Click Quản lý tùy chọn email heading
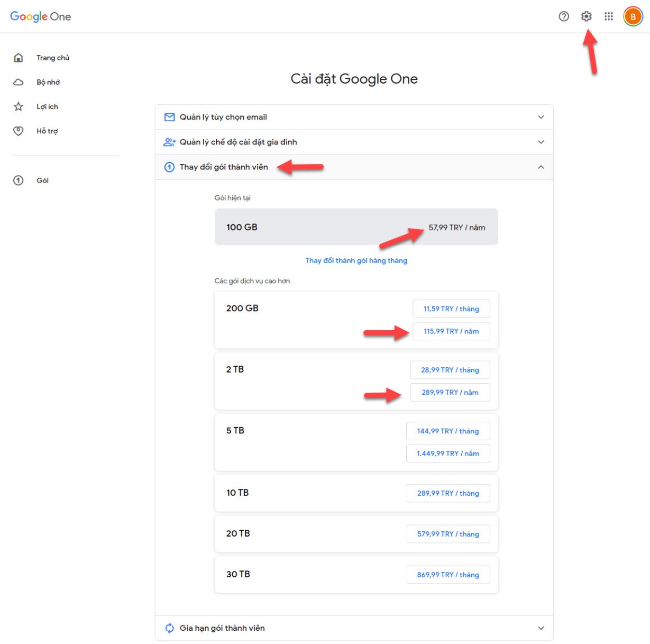650x644 pixels. pos(223,117)
